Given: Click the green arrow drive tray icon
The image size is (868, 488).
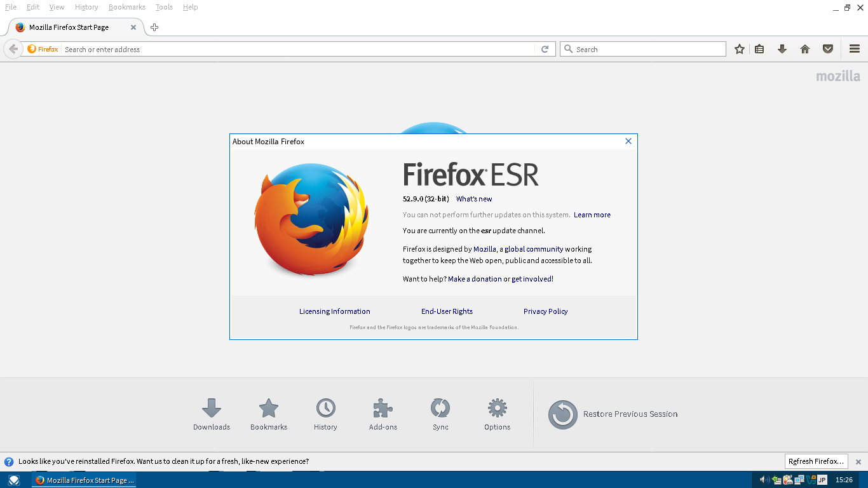Looking at the screenshot, I should [777, 480].
